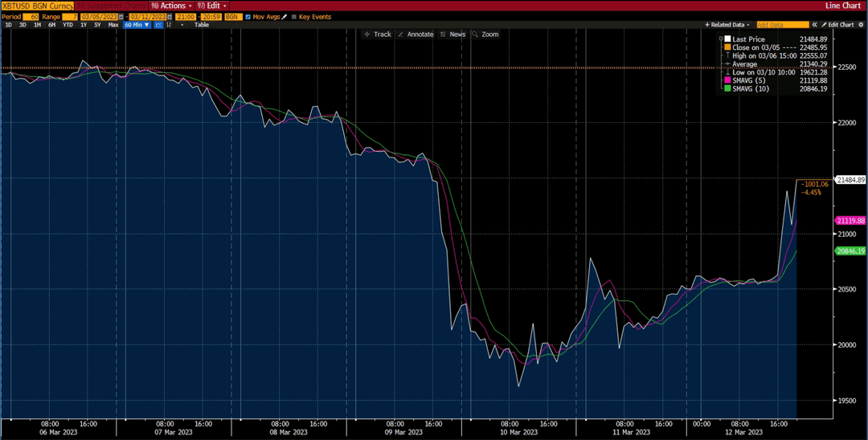Expand the Related Data dropdown
Viewport: 868px width, 440px height.
[x=727, y=25]
